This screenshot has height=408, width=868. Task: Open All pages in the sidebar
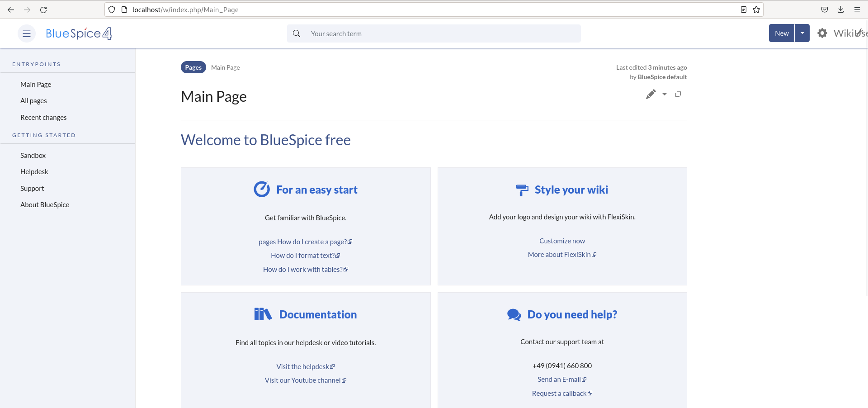[33, 101]
